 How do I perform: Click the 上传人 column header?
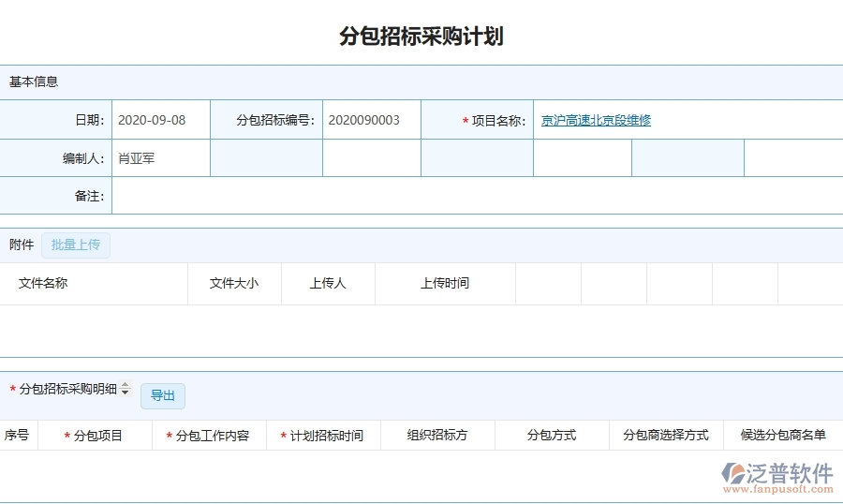[x=328, y=284]
